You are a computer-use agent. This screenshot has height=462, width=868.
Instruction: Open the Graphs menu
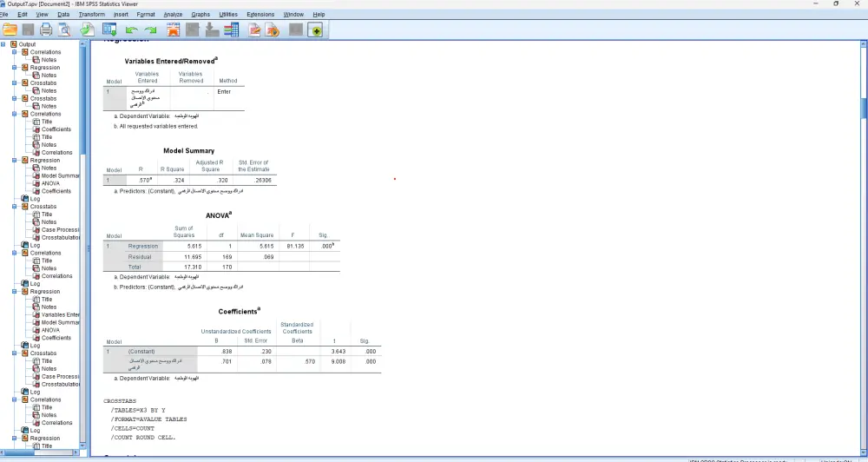201,15
